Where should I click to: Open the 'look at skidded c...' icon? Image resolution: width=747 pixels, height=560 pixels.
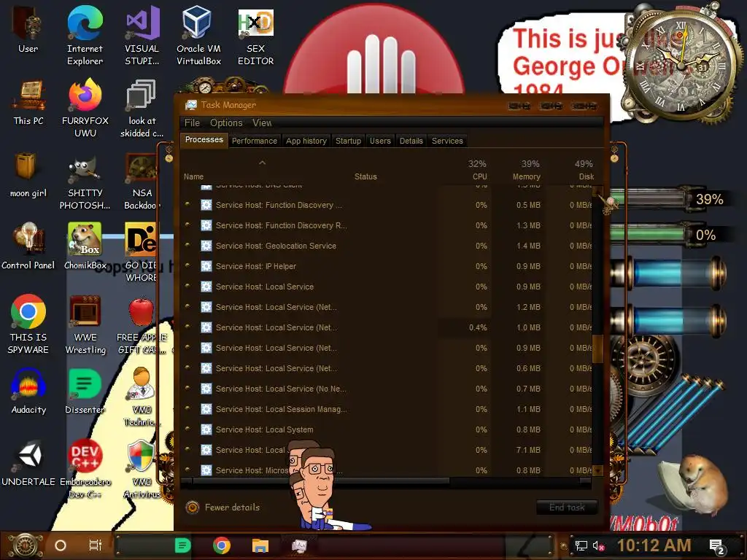coord(142,108)
